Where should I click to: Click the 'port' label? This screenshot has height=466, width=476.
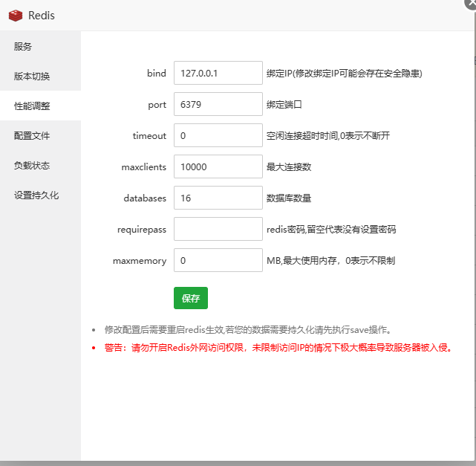(157, 105)
